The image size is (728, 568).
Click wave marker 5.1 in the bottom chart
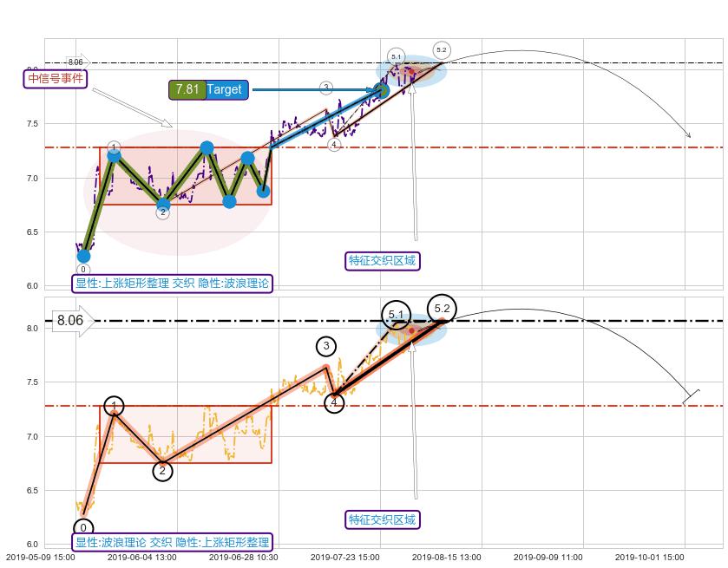tap(396, 314)
